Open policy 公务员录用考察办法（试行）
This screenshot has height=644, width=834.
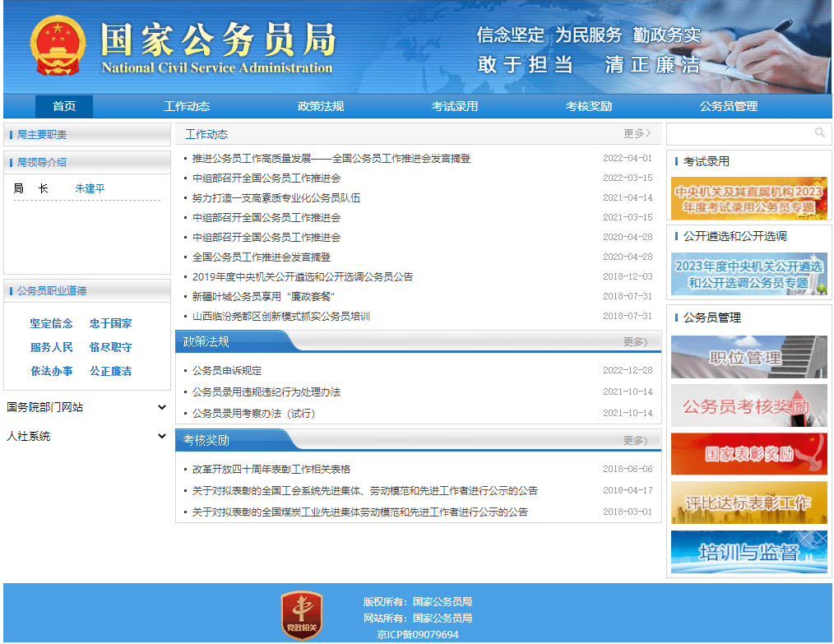pos(253,413)
